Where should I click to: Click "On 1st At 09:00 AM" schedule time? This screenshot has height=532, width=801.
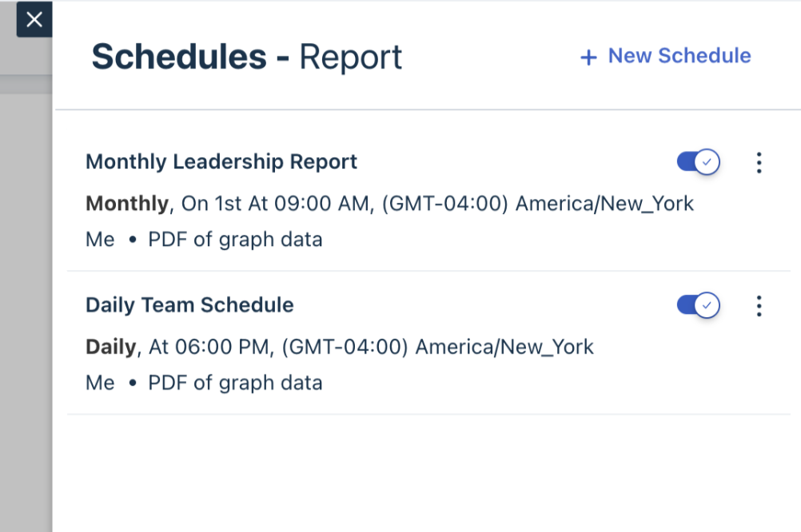276,204
